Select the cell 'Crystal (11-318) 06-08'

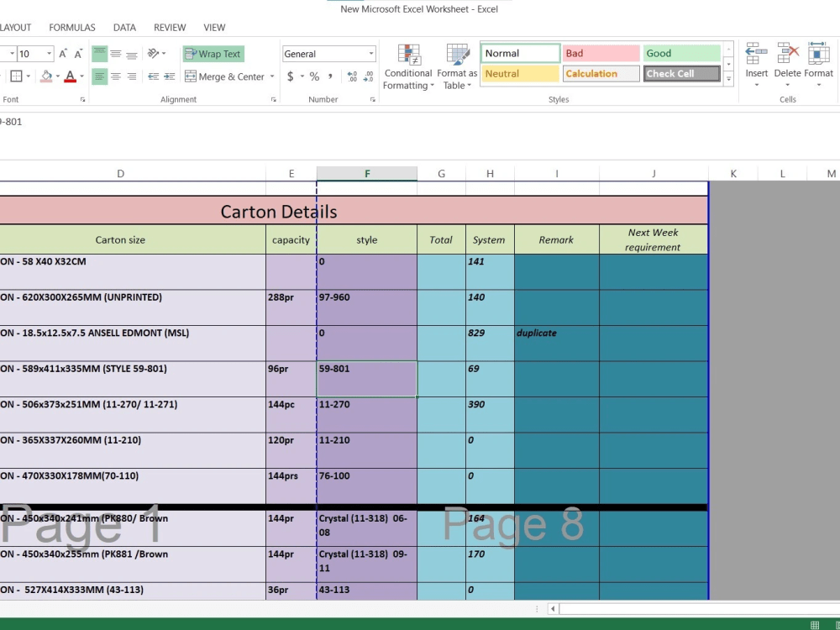[367, 528]
